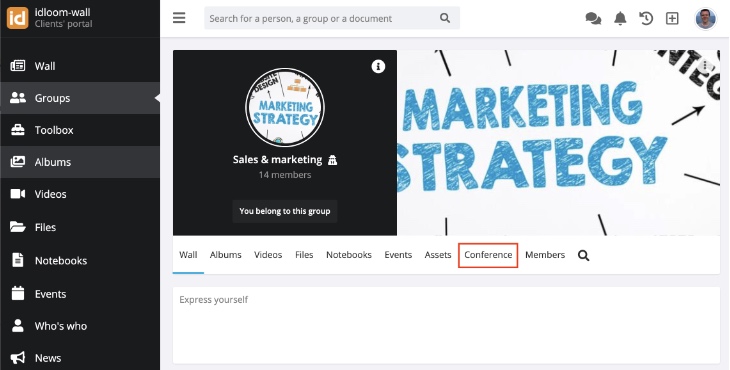Switch to the group's Videos tab
This screenshot has width=730, height=370.
pyautogui.click(x=268, y=255)
